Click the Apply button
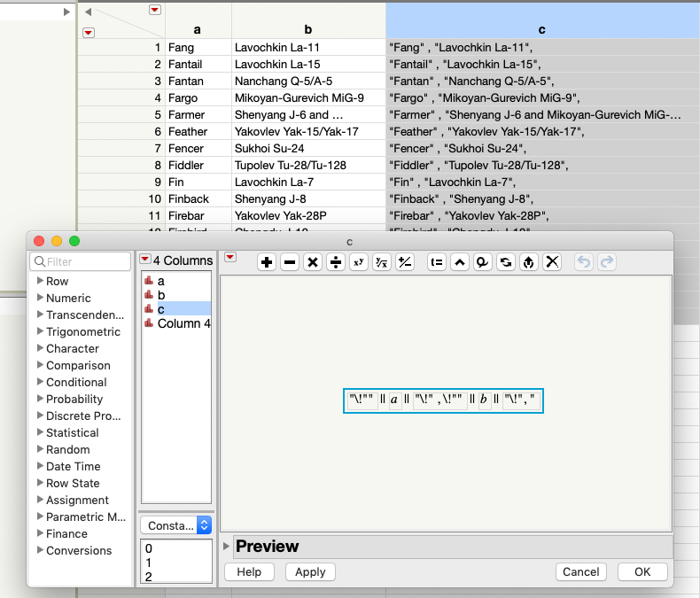The width and height of the screenshot is (700, 598). 310,571
